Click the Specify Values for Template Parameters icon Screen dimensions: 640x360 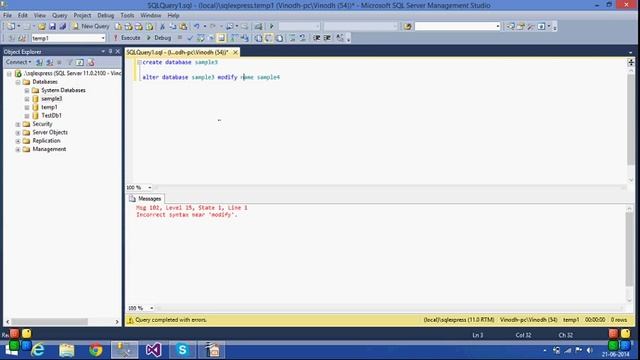[x=340, y=38]
